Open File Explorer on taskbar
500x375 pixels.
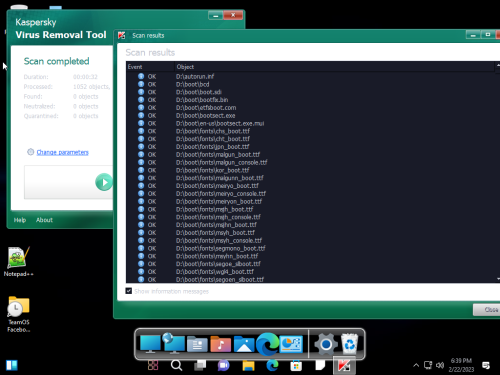(248, 365)
